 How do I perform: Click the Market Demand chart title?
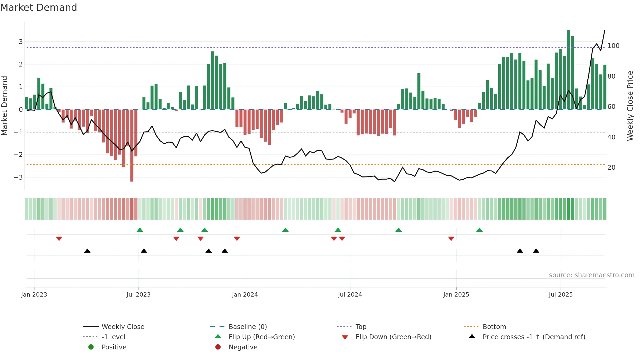tap(39, 8)
